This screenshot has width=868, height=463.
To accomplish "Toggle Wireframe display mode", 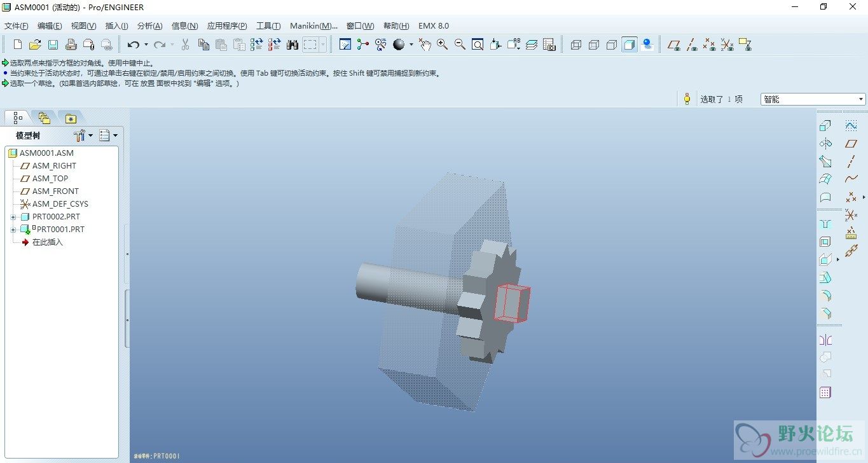I will 576,45.
